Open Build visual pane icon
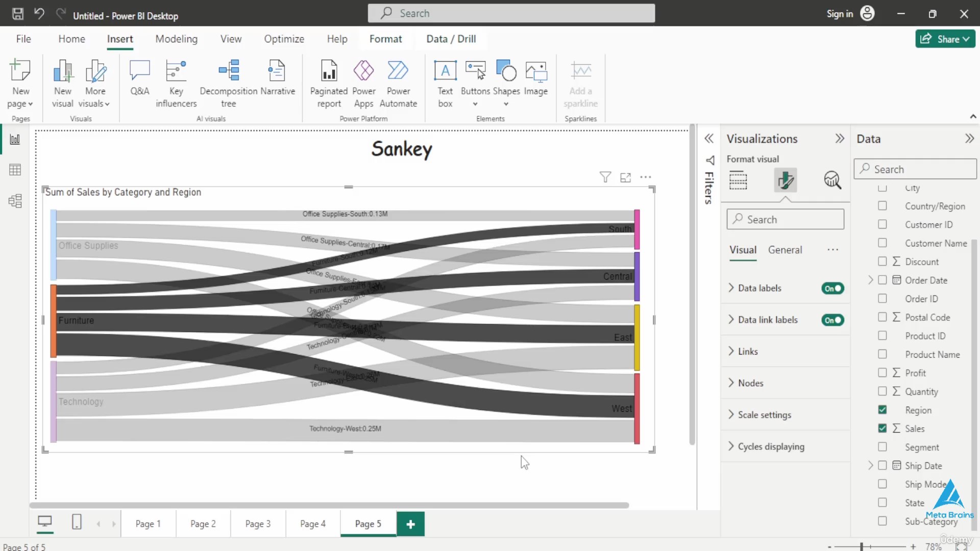This screenshot has height=551, width=980. (738, 181)
